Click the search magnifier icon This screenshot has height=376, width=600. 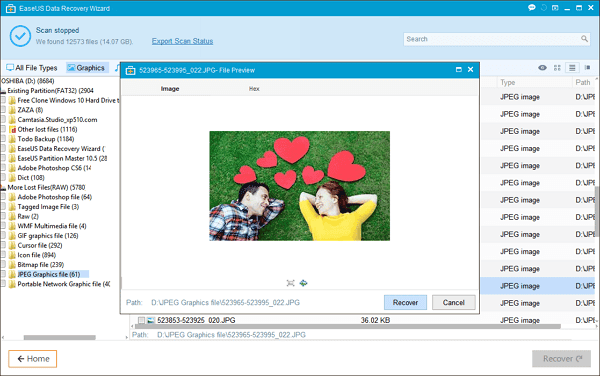click(x=584, y=39)
